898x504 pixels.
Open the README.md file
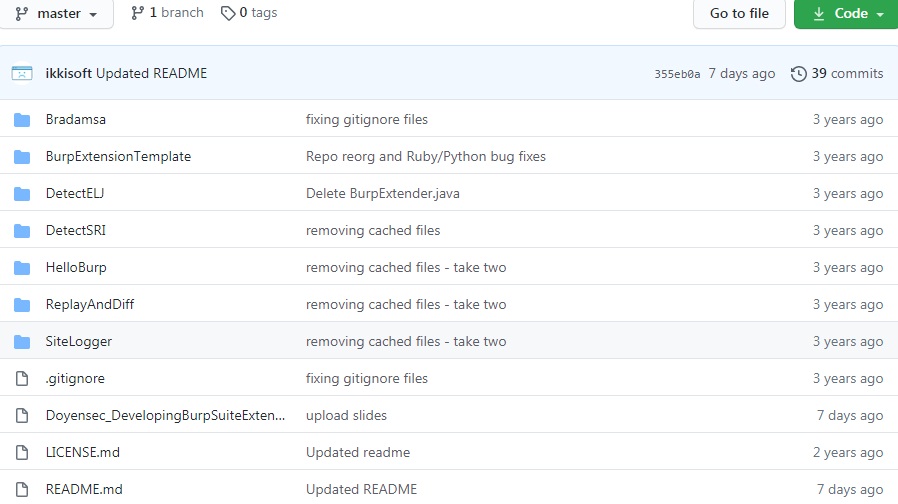coord(84,489)
